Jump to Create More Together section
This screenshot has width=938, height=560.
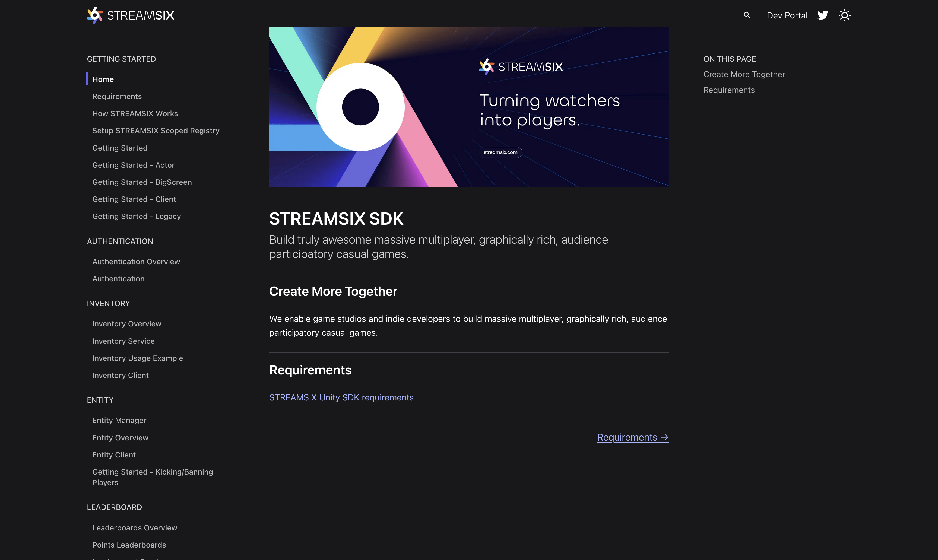[744, 74]
